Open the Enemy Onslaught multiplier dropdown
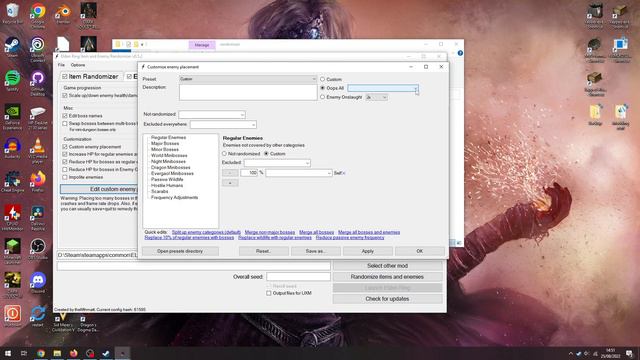The image size is (640, 360). tap(376, 97)
